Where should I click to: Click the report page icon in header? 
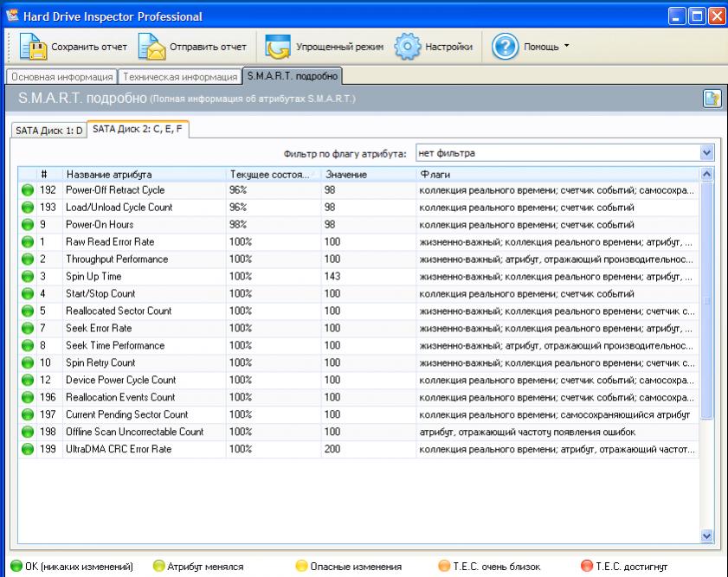(711, 100)
